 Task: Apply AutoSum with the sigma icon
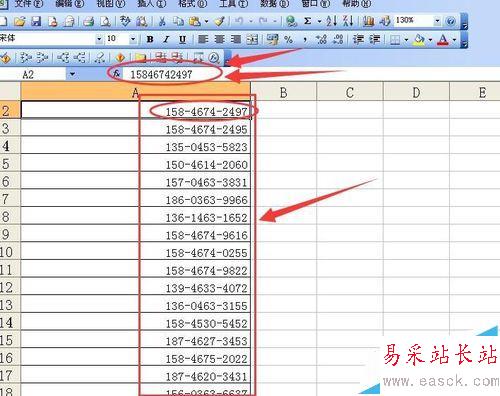[x=307, y=22]
